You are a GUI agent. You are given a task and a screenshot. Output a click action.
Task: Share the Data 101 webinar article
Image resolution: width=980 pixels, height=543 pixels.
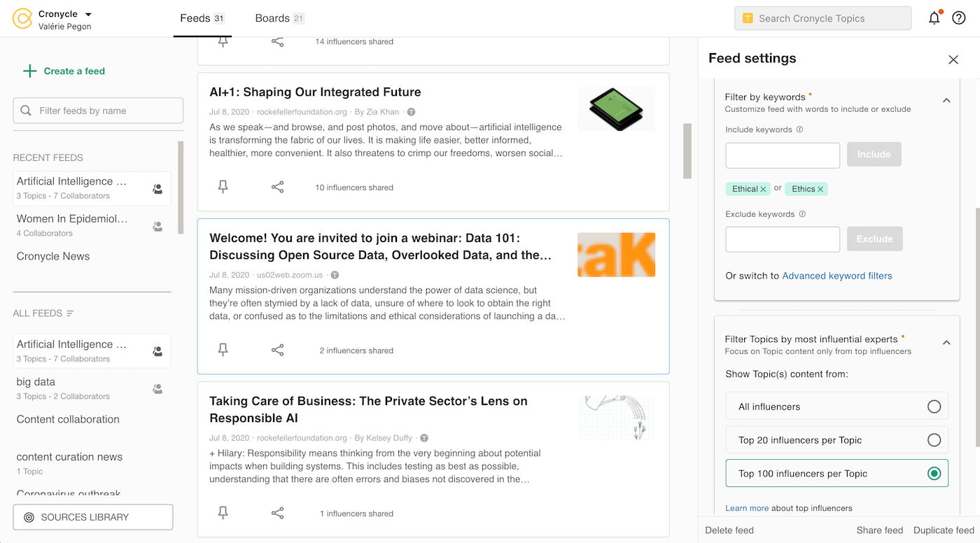278,350
